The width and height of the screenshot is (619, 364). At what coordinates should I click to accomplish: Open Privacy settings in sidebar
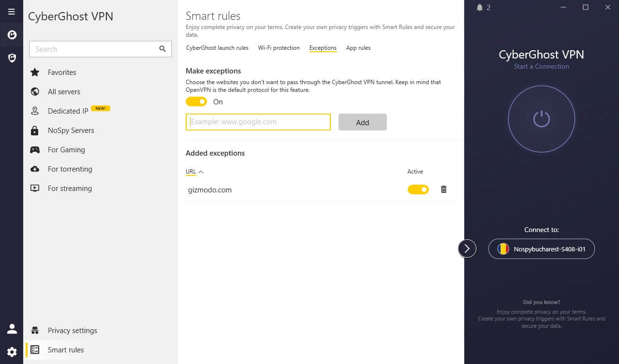(x=72, y=331)
